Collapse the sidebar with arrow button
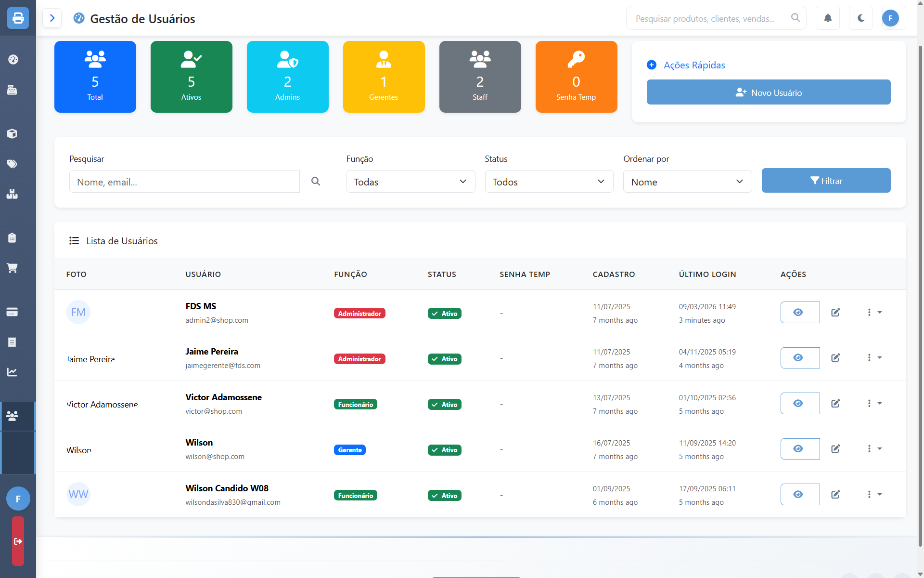Viewport: 924px width, 578px height. coord(52,18)
